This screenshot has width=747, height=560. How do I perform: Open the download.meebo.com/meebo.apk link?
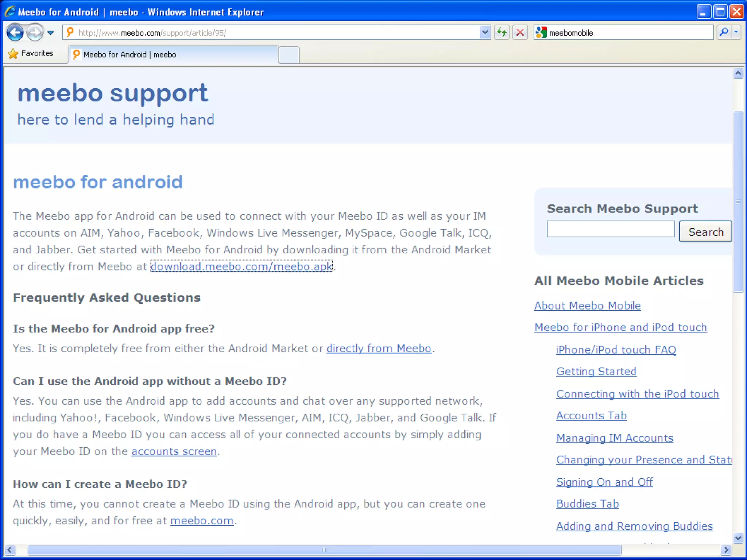point(241,267)
